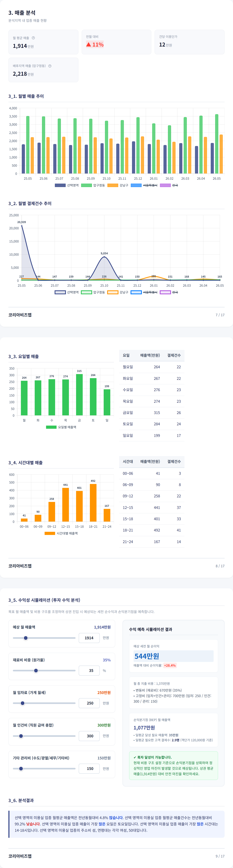Toggle the 시간대별 매출액 legend item
This screenshot has width=233, height=868.
pos(61,533)
